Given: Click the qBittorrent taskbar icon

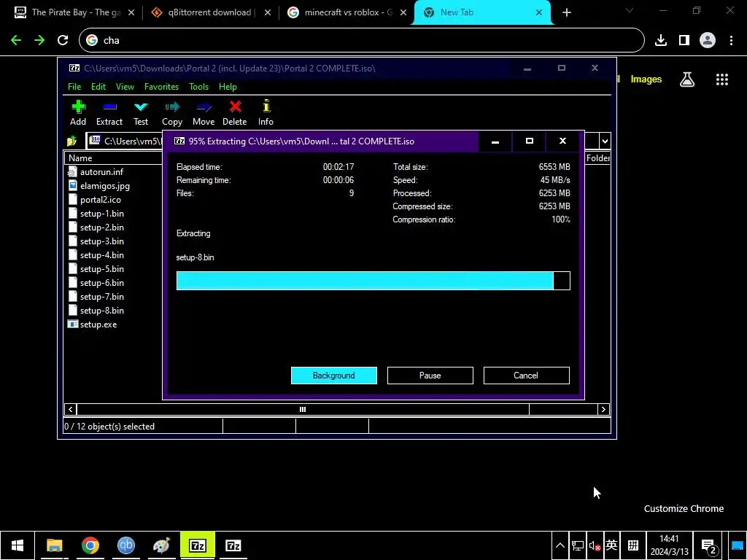Looking at the screenshot, I should click(125, 545).
